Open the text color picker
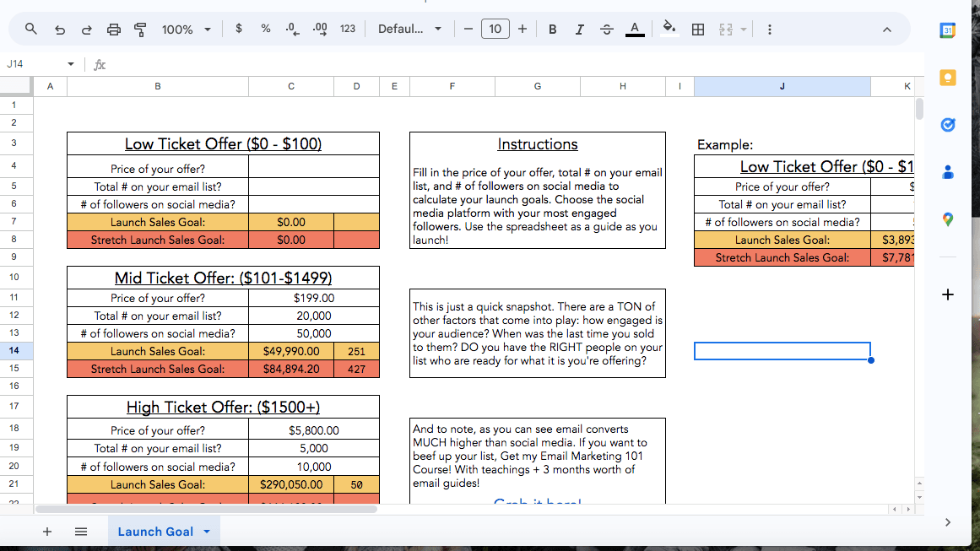The height and width of the screenshot is (551, 980). point(635,30)
